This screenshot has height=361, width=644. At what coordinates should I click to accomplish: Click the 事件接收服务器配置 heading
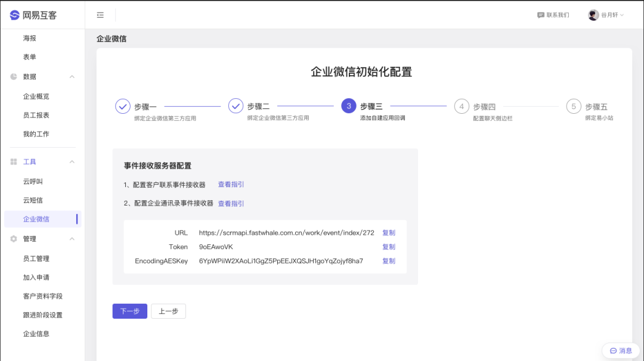[157, 166]
